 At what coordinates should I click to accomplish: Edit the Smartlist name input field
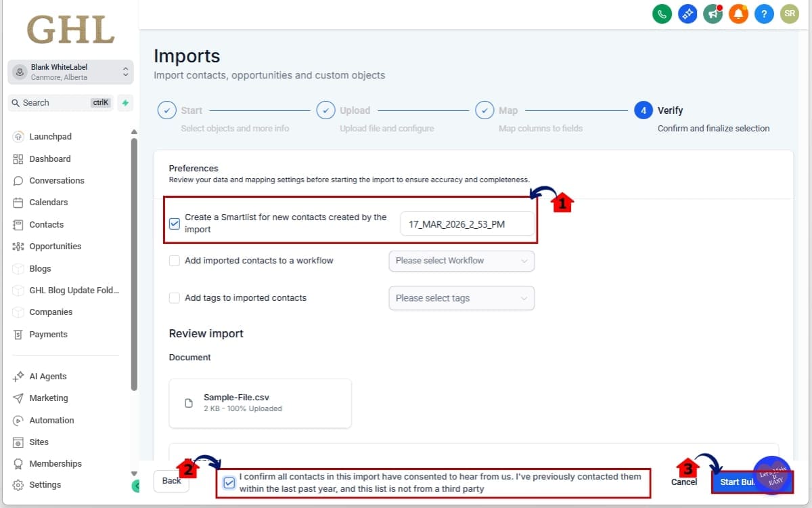point(467,224)
